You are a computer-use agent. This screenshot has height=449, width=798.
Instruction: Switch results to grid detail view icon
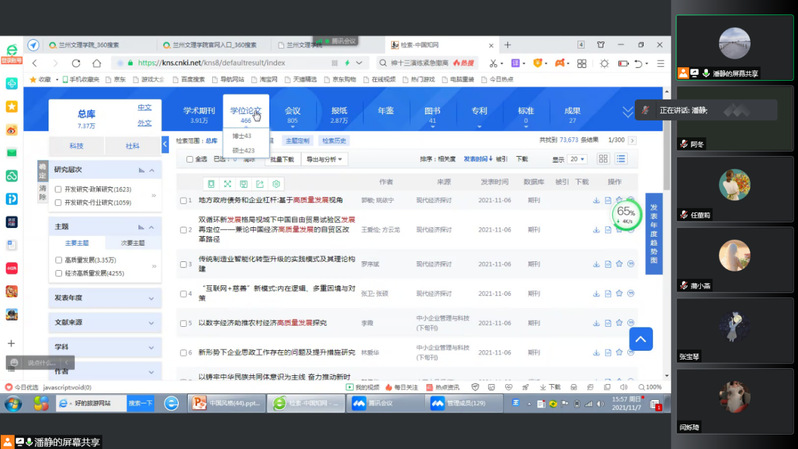(x=603, y=159)
